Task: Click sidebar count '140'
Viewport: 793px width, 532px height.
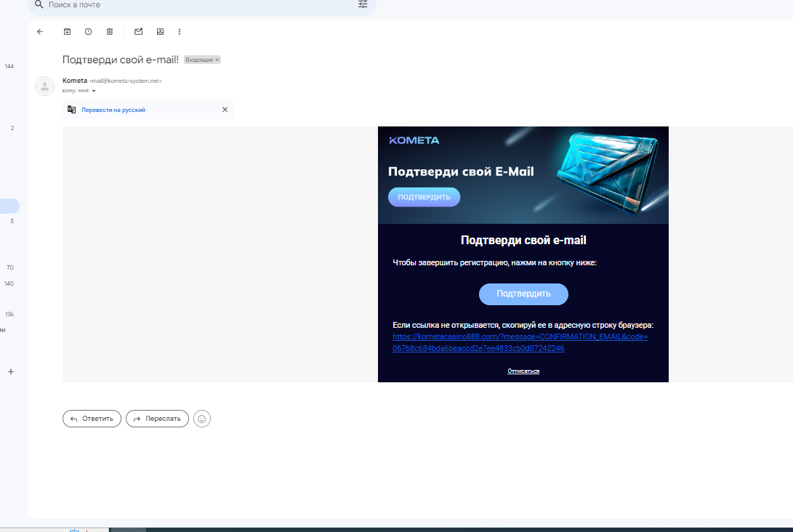Action: [x=9, y=283]
